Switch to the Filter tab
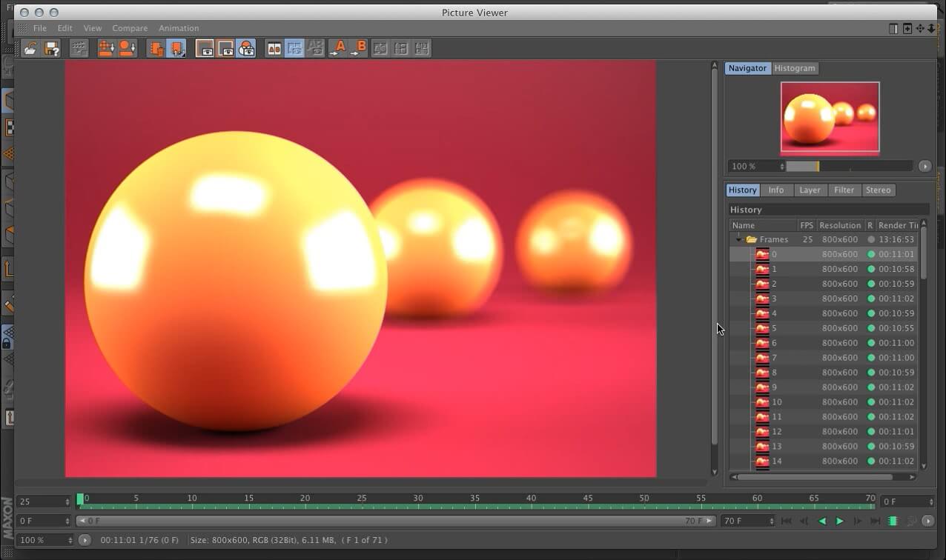Image resolution: width=946 pixels, height=560 pixels. pos(844,190)
